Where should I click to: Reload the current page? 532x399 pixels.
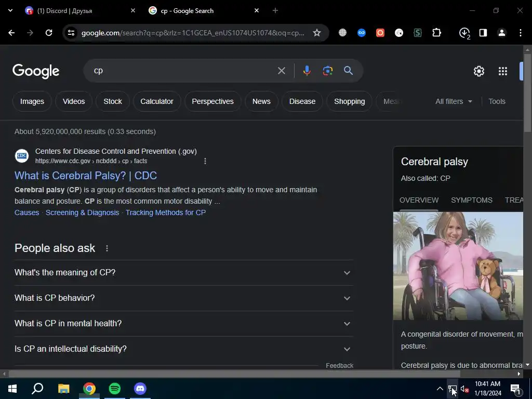click(49, 33)
